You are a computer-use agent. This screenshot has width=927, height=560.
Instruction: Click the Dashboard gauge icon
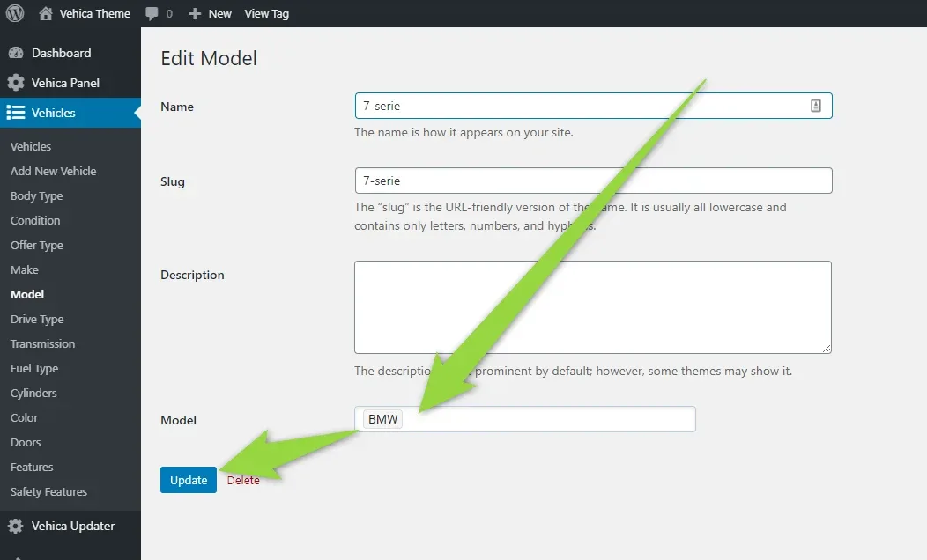click(x=16, y=53)
